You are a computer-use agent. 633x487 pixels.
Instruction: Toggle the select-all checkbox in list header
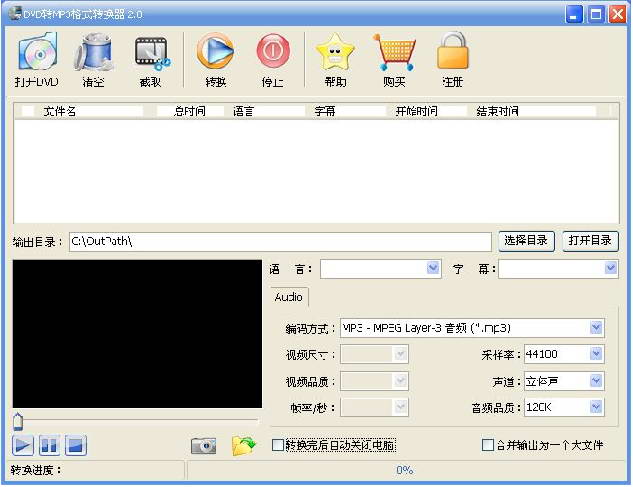[28, 111]
